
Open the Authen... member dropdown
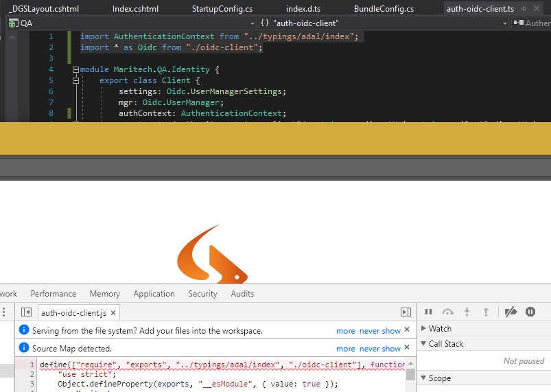(x=531, y=23)
